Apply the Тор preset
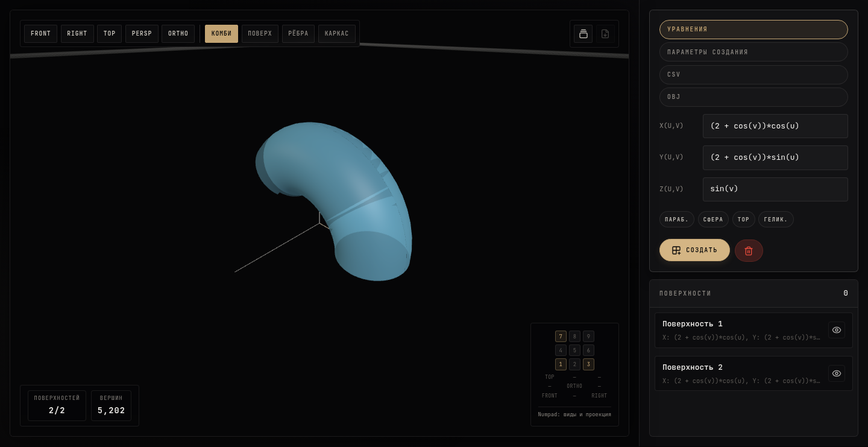The image size is (868, 447). [743, 220]
